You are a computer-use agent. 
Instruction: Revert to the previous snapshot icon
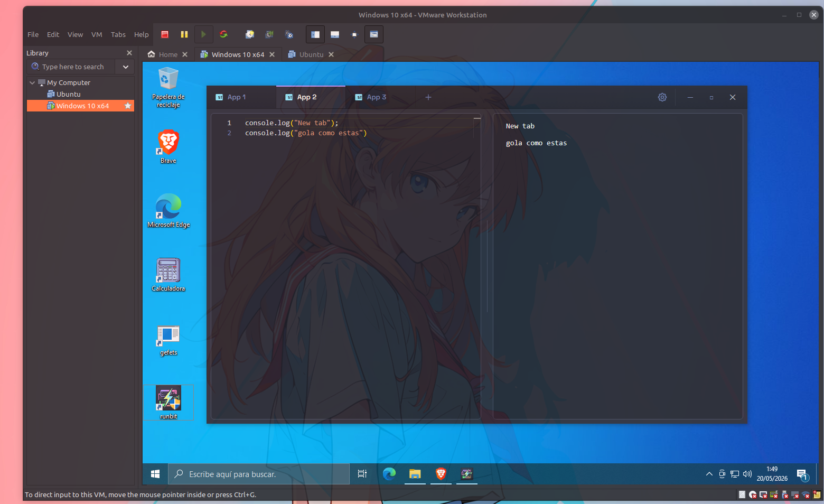pos(269,34)
